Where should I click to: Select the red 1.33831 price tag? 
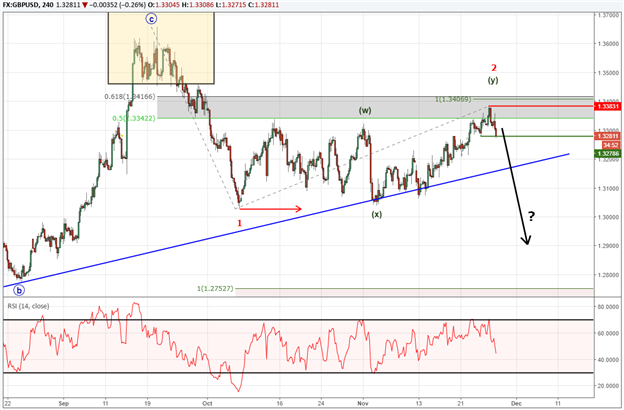(607, 106)
